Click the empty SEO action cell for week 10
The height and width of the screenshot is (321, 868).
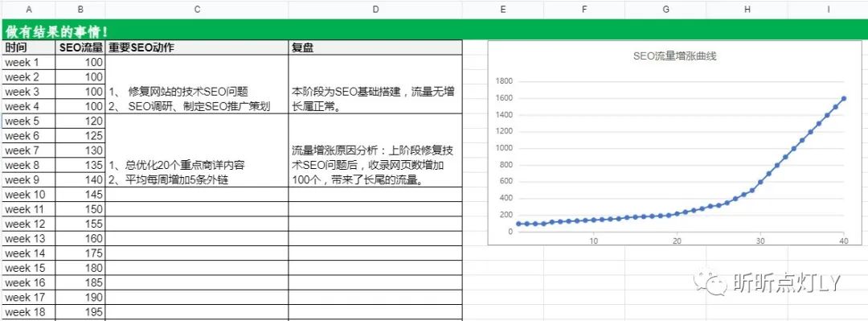pos(197,195)
